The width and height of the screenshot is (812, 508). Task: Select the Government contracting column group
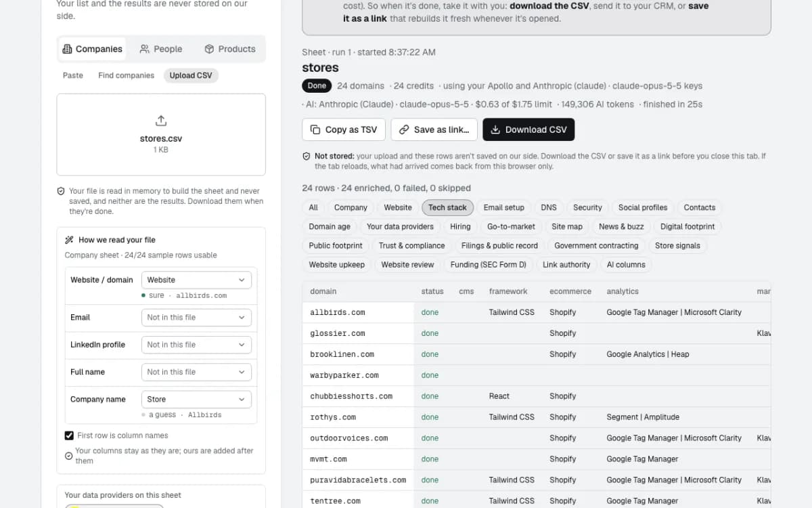point(596,245)
